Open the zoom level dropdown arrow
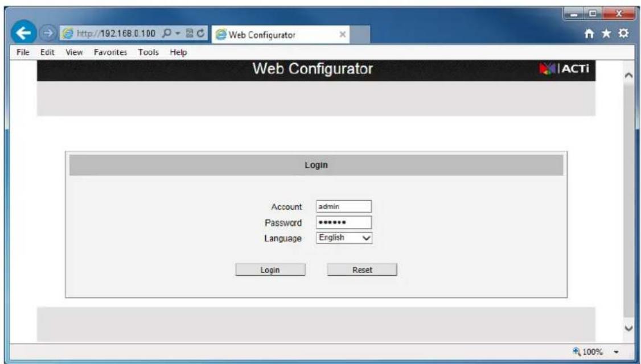 pyautogui.click(x=615, y=351)
